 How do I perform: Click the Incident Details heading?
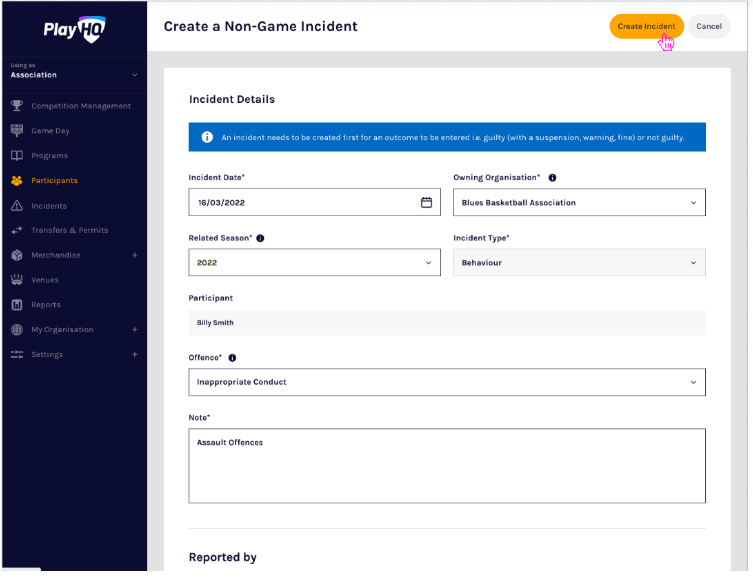[232, 99]
